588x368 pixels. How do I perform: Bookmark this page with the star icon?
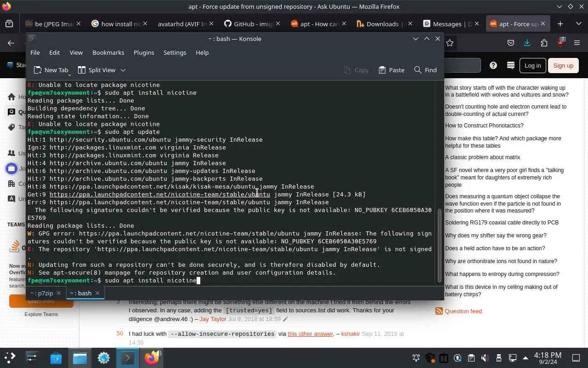[x=450, y=43]
